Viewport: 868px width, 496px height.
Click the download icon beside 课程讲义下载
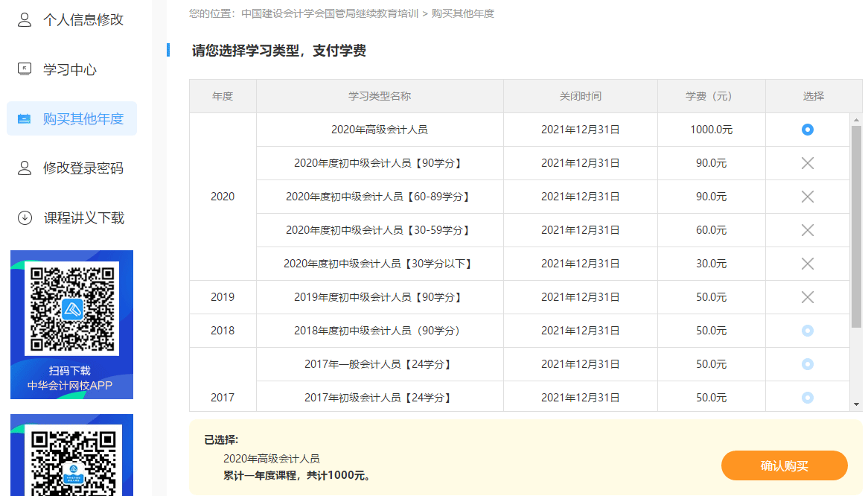point(25,218)
